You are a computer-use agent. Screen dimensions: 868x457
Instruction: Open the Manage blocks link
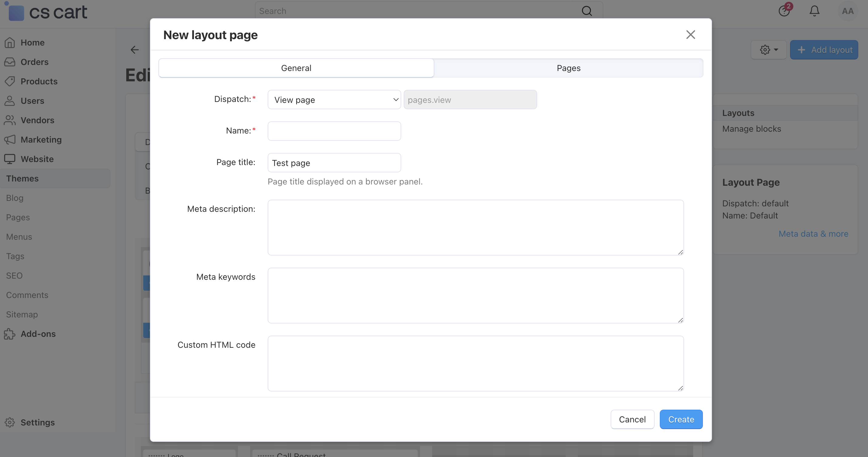point(751,129)
